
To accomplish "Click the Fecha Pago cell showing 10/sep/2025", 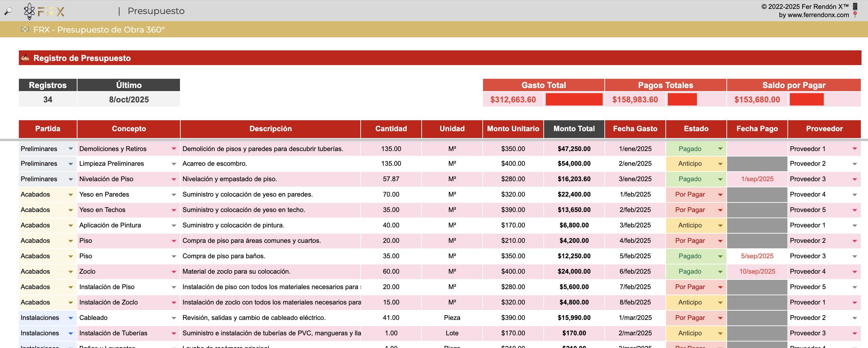I will [x=757, y=272].
